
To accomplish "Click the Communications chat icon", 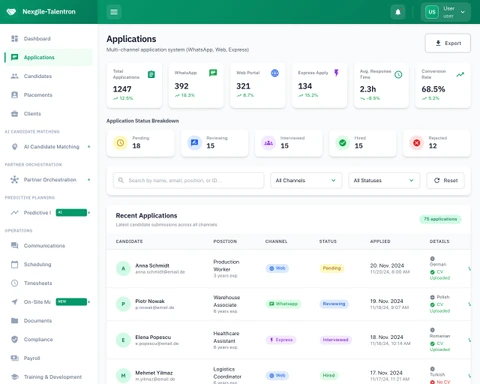I will point(14,246).
